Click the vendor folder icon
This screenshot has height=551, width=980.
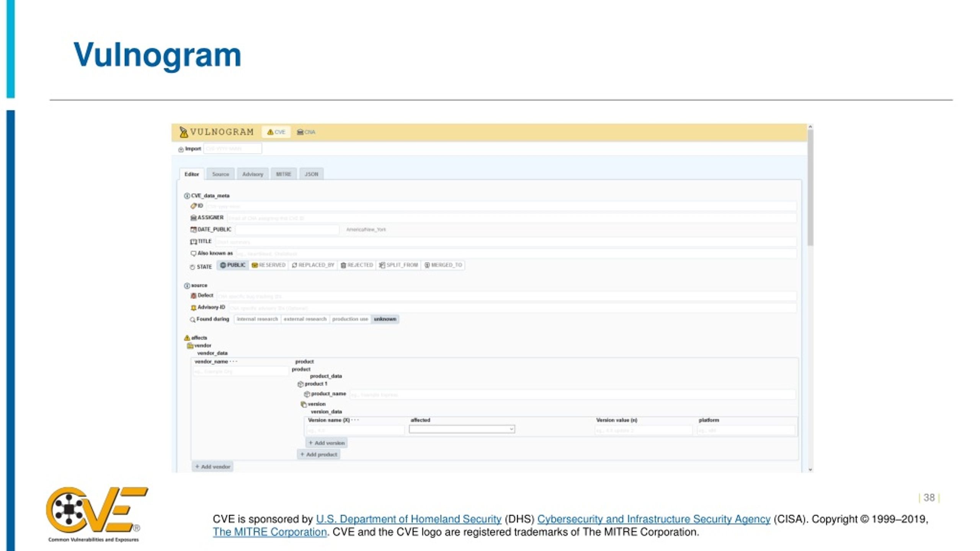190,346
